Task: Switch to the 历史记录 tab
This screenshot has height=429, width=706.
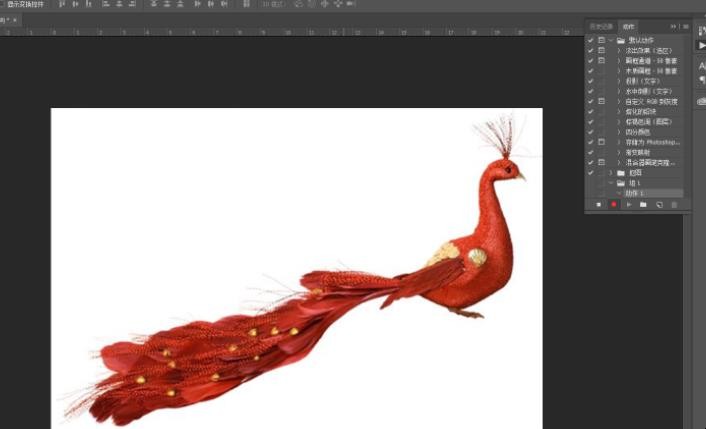Action: [x=602, y=27]
